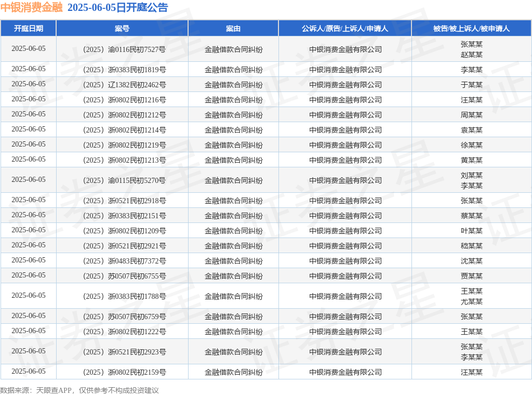Click defendant name 周某某
532x395 pixels.
[x=472, y=115]
